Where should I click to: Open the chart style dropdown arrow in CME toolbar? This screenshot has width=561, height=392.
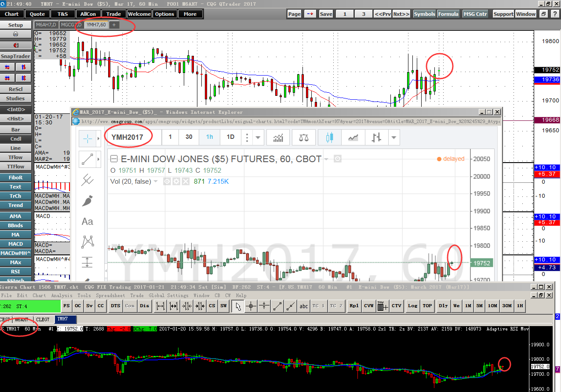pos(394,138)
